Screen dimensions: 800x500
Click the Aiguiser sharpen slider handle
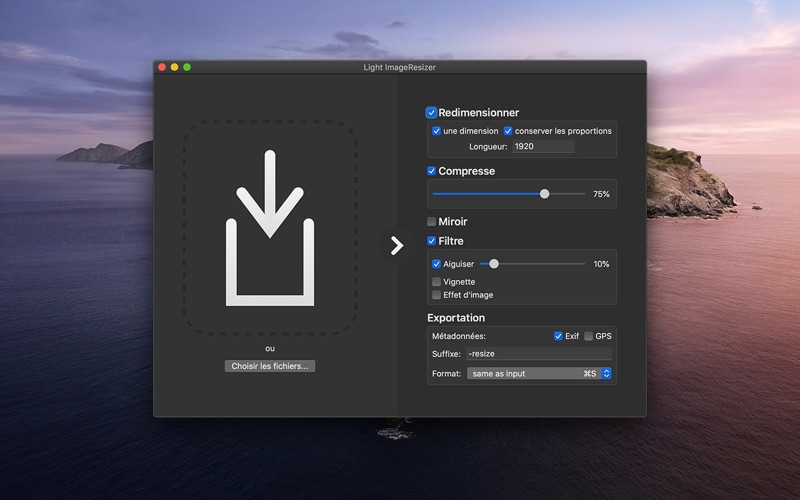pyautogui.click(x=493, y=264)
